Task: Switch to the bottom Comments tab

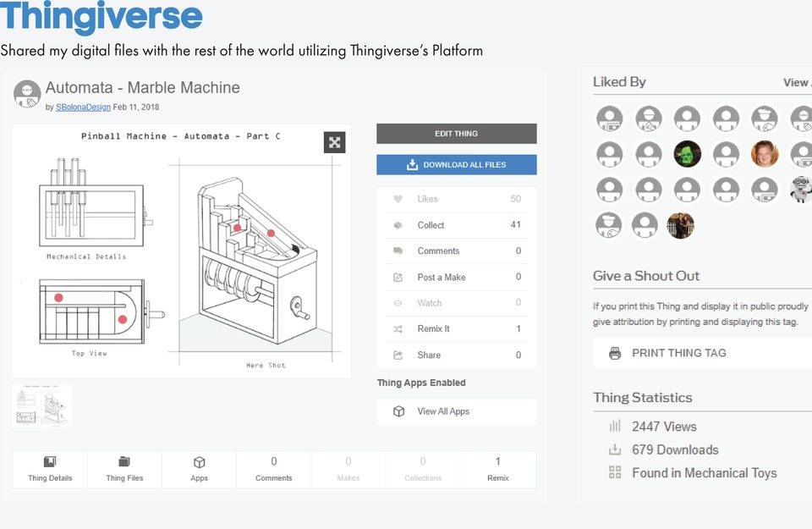Action: (273, 470)
